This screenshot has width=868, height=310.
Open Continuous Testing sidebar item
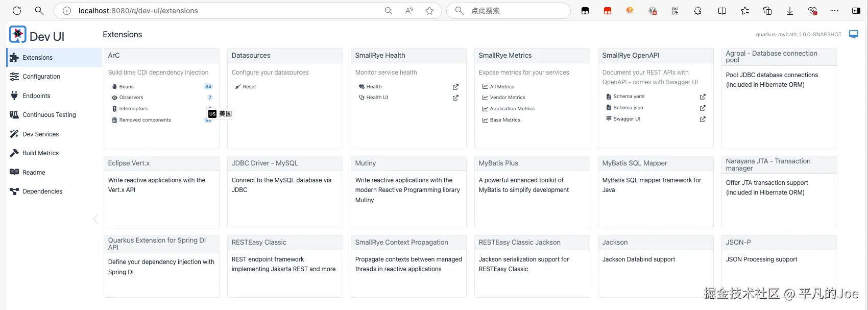[54, 115]
